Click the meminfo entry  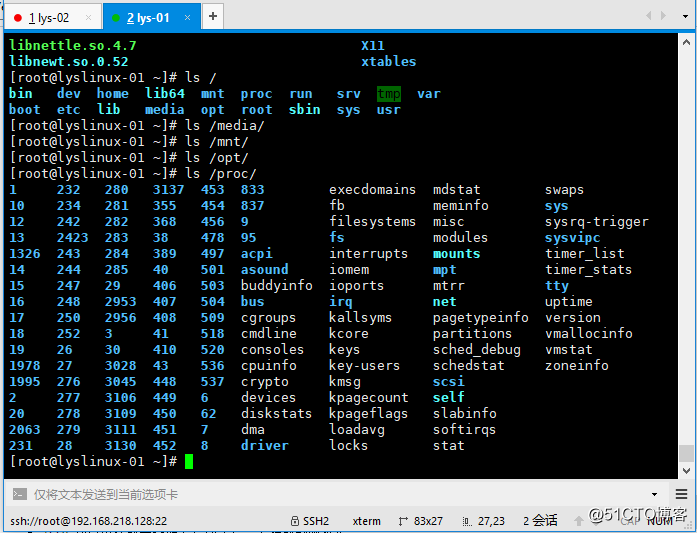coord(461,205)
